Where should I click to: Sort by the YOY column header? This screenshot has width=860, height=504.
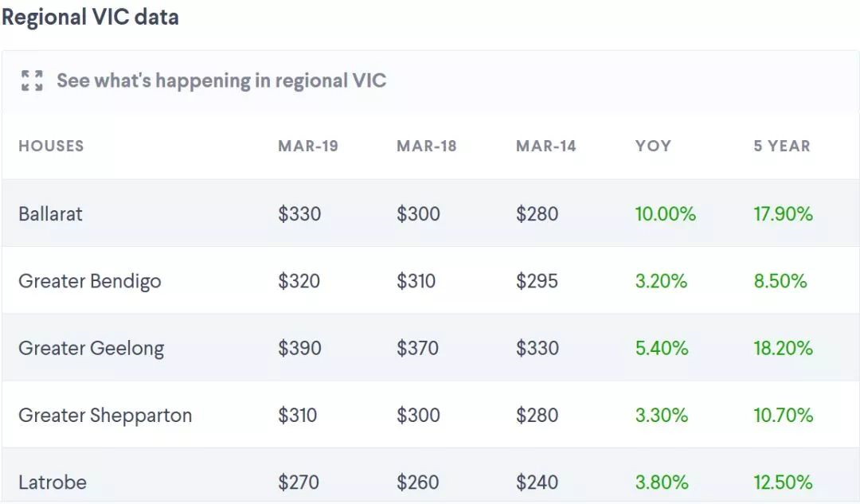[653, 147]
